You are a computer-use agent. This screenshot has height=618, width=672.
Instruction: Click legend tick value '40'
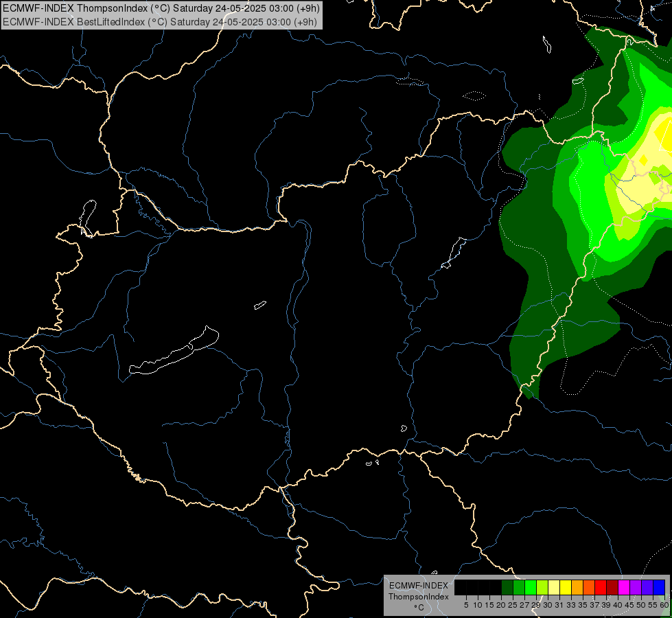click(x=618, y=605)
